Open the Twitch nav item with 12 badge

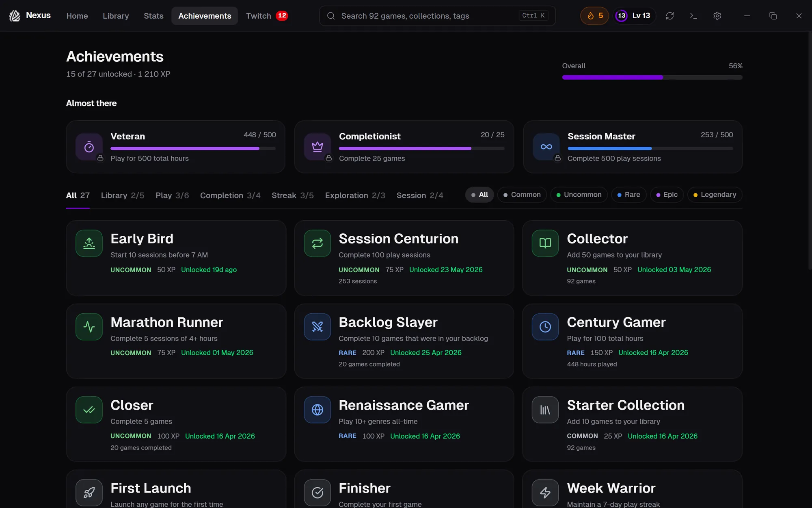tap(267, 16)
